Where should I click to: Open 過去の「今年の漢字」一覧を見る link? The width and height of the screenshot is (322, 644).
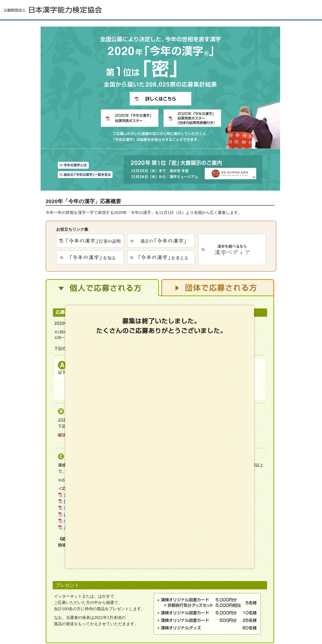[85, 175]
